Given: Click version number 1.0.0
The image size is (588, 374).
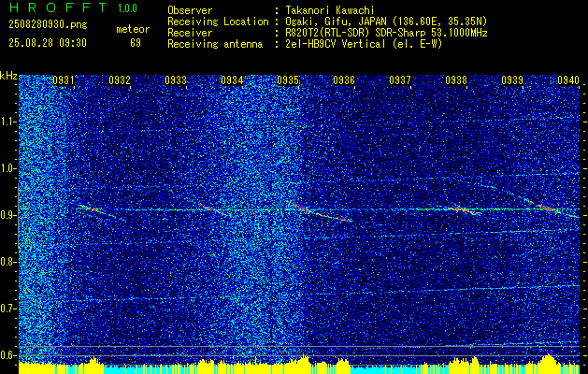Looking at the screenshot, I should click(x=127, y=8).
